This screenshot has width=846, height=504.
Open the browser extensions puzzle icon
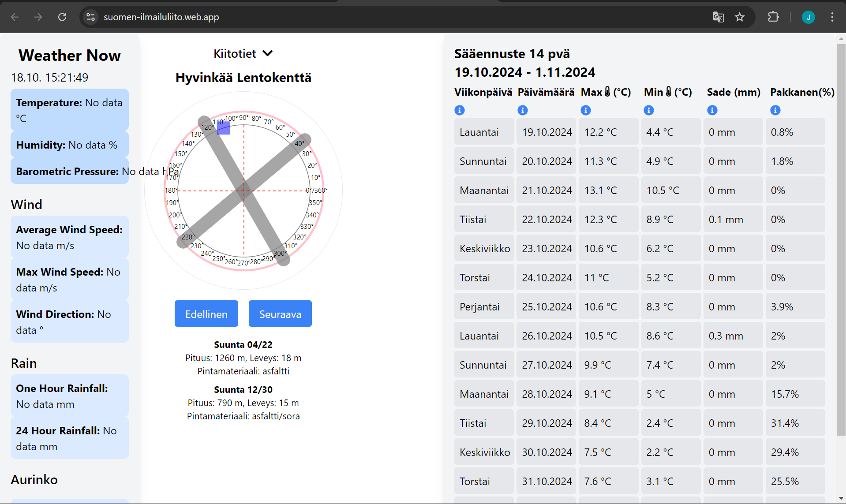(x=773, y=17)
